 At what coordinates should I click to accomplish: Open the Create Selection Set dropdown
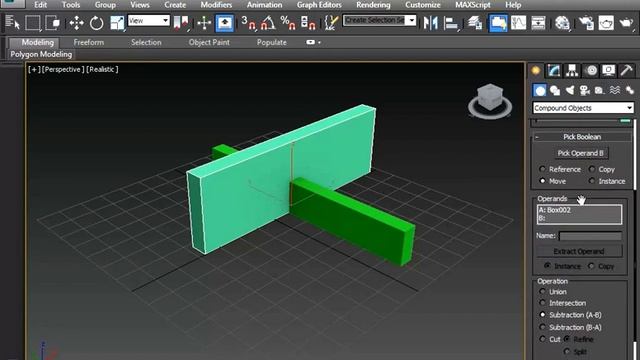coord(380,20)
